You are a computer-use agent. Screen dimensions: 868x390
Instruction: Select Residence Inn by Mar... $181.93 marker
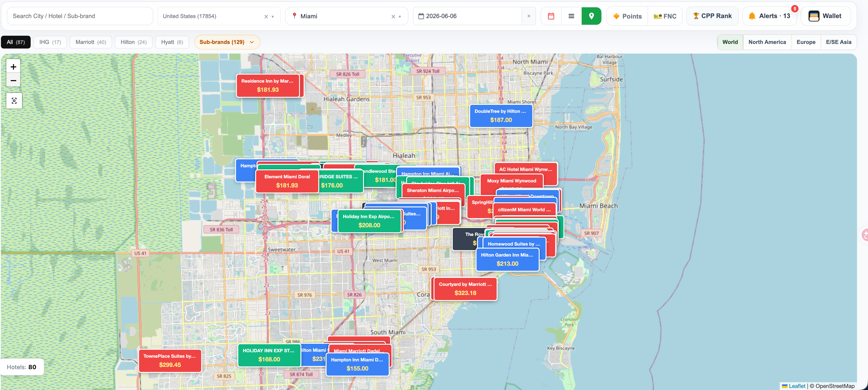coord(268,86)
